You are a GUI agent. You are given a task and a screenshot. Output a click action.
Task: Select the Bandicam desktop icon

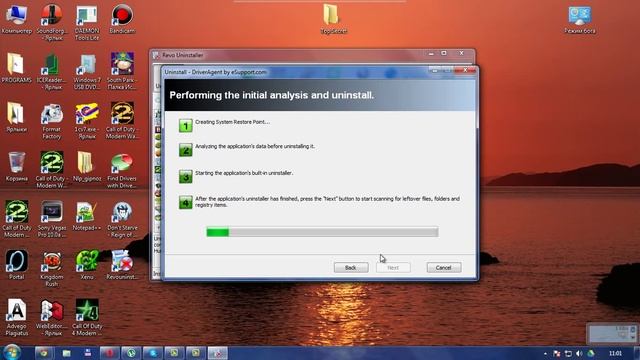[x=122, y=19]
